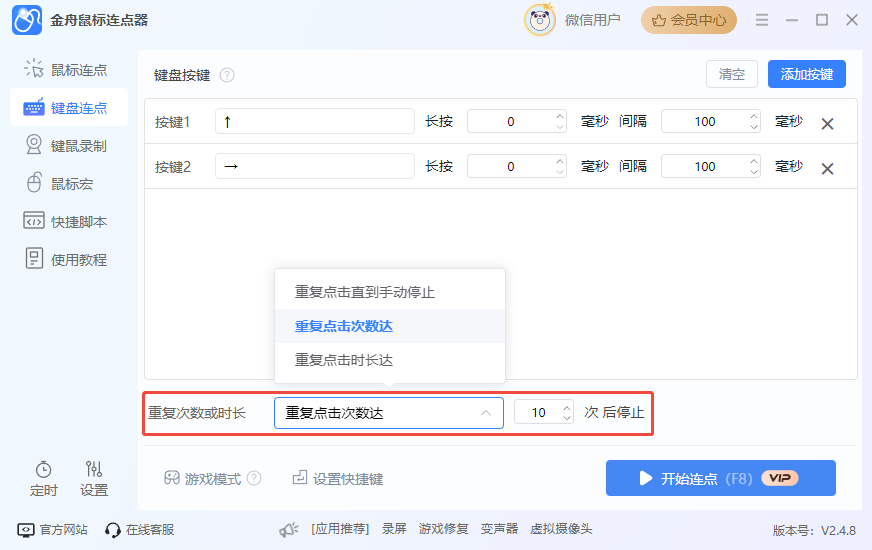Maximize the application window
Image resolution: width=872 pixels, height=550 pixels.
pos(822,20)
